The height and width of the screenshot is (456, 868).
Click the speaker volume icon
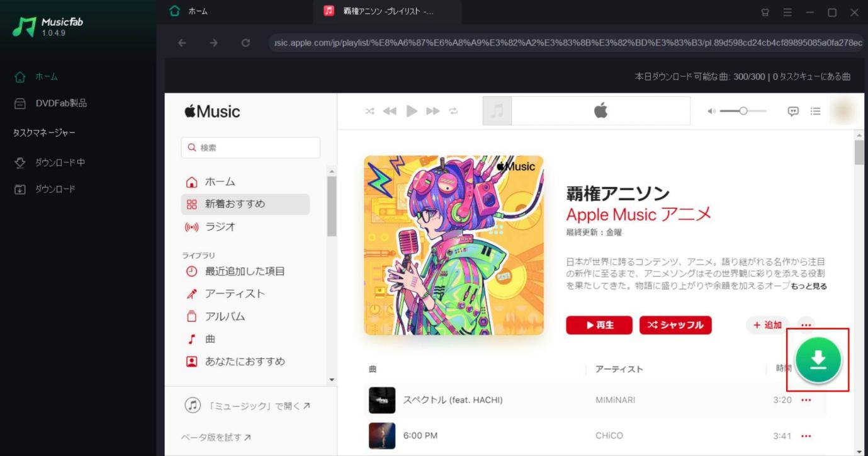pos(712,111)
